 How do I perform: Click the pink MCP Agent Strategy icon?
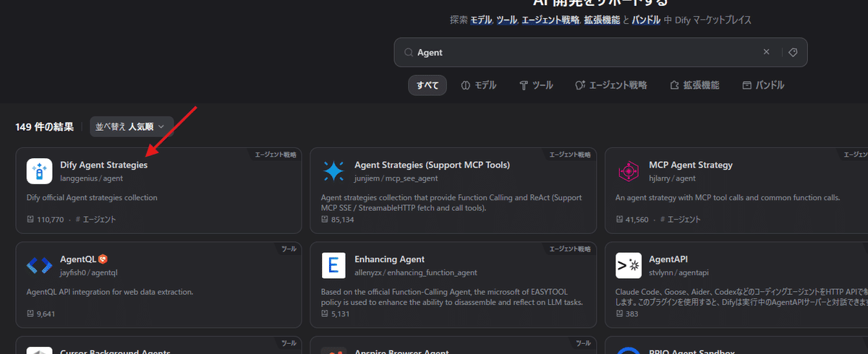click(x=628, y=171)
